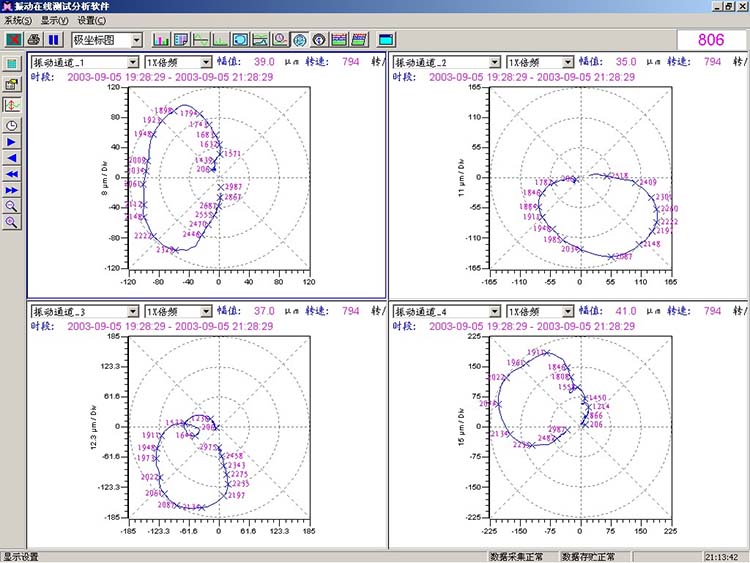Open the 极坐标图 chart type dropdown
Viewport: 750px width, 563px height.
(x=135, y=40)
